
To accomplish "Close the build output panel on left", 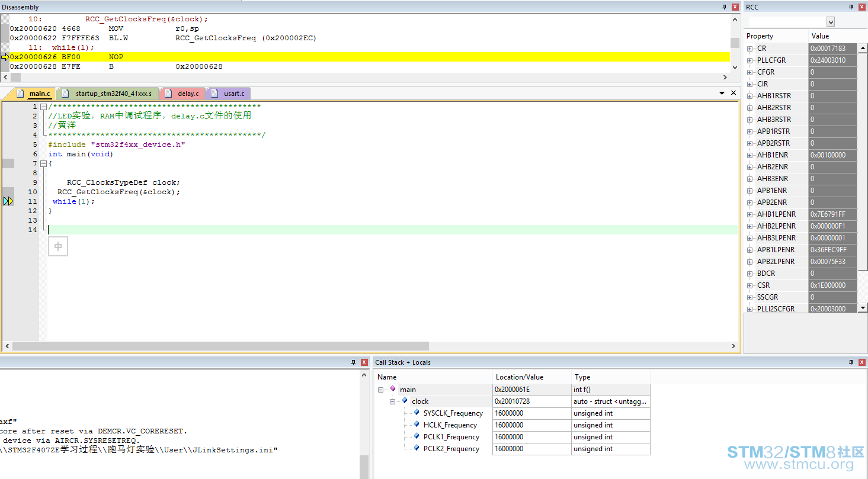I will [364, 362].
